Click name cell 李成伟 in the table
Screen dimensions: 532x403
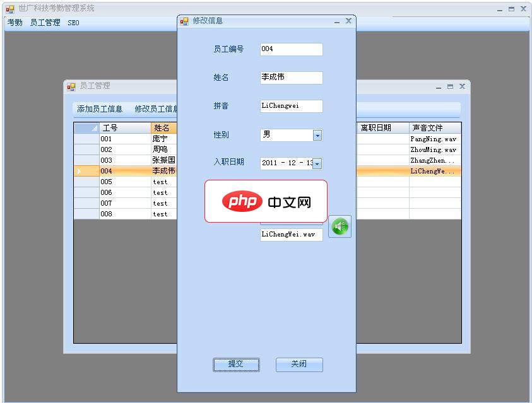[164, 171]
